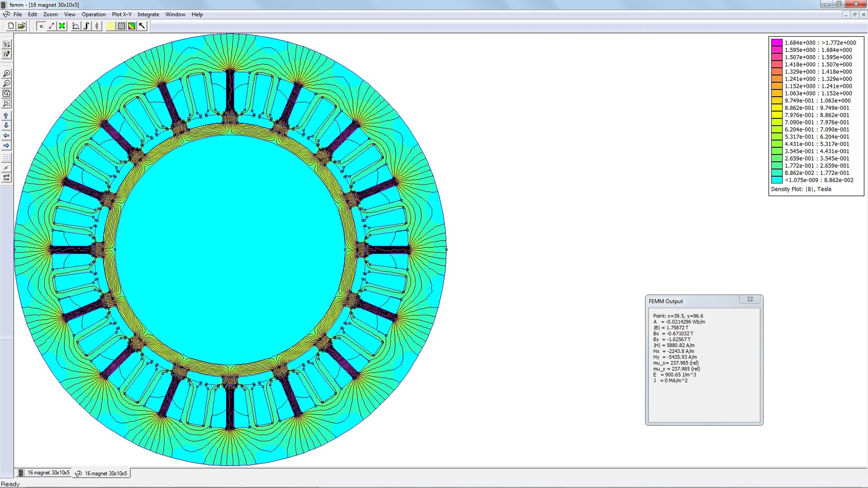The image size is (868, 488).
Task: Select the green Block area mode tool
Action: (x=62, y=26)
